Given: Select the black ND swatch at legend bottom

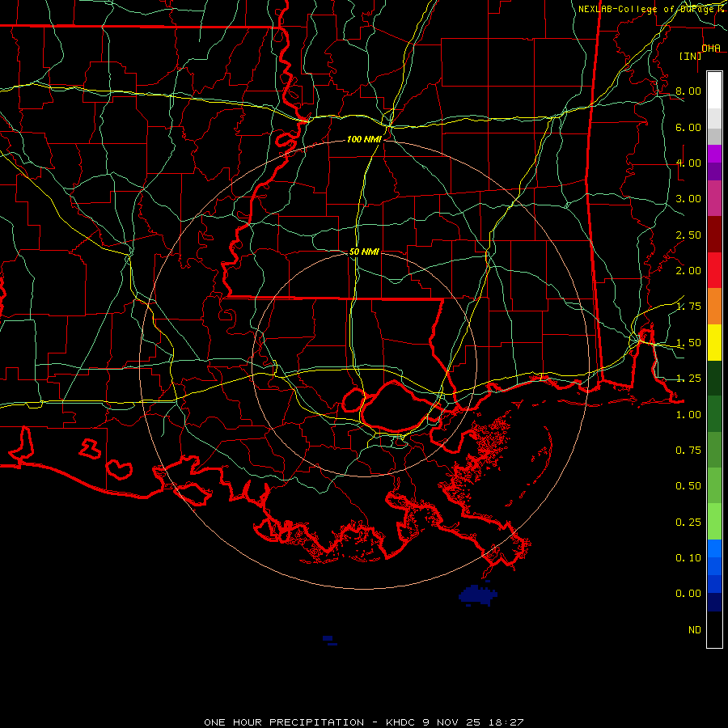Looking at the screenshot, I should (x=714, y=629).
